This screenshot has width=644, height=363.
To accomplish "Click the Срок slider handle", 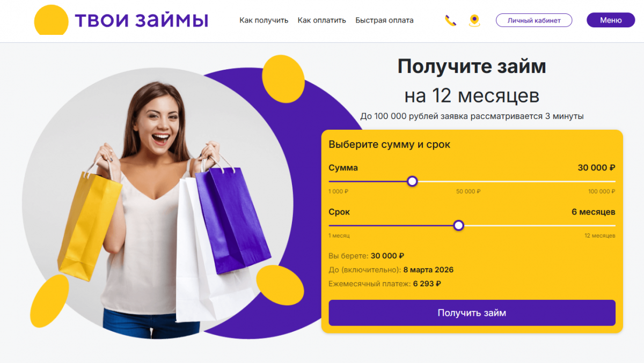I will (459, 226).
